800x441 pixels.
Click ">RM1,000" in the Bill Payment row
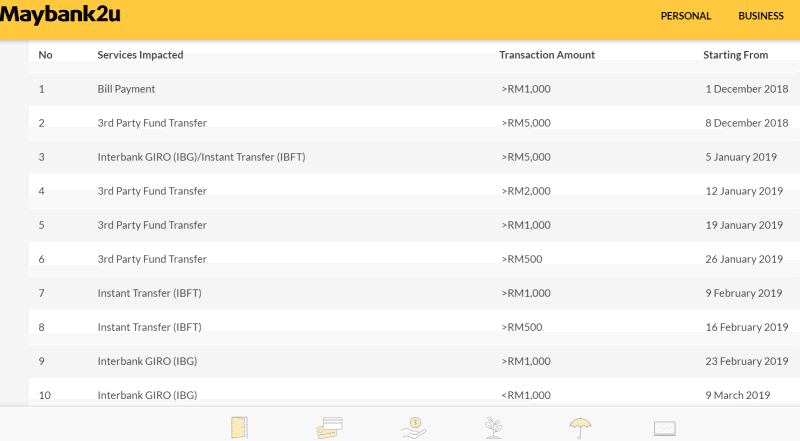point(526,89)
